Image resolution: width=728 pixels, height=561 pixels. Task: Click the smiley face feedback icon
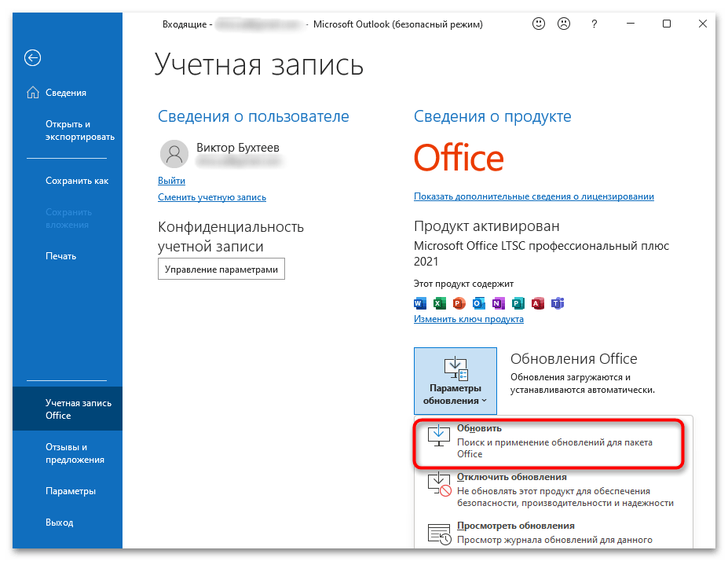coord(539,24)
